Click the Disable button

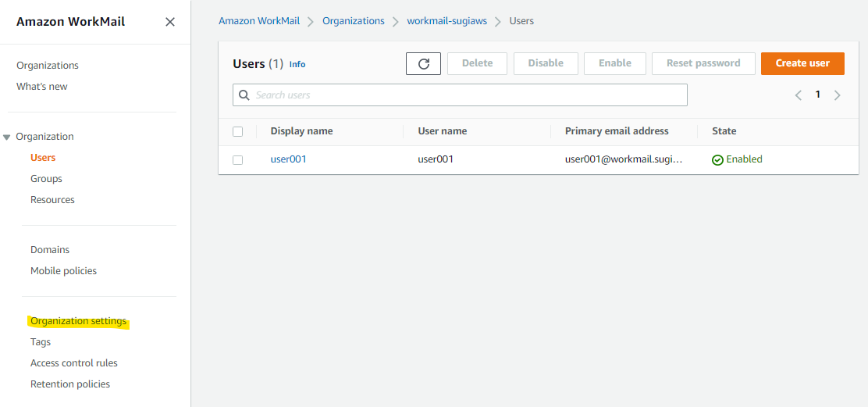[546, 63]
